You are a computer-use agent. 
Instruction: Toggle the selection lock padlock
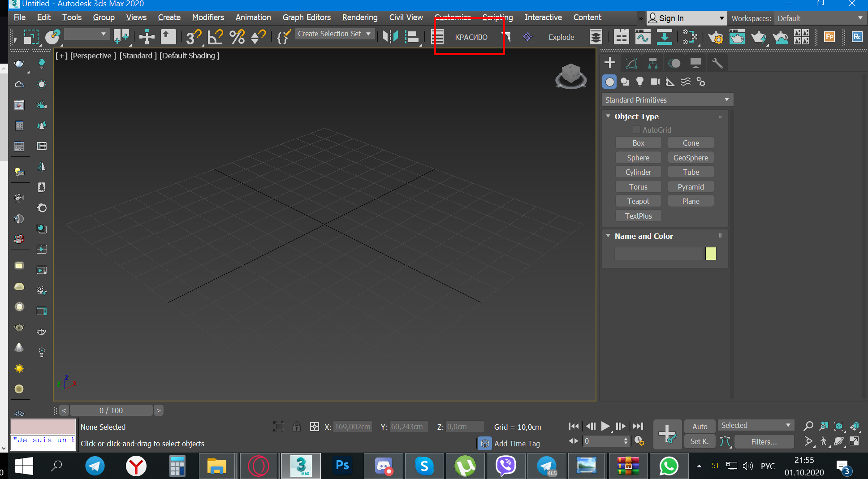click(x=296, y=427)
